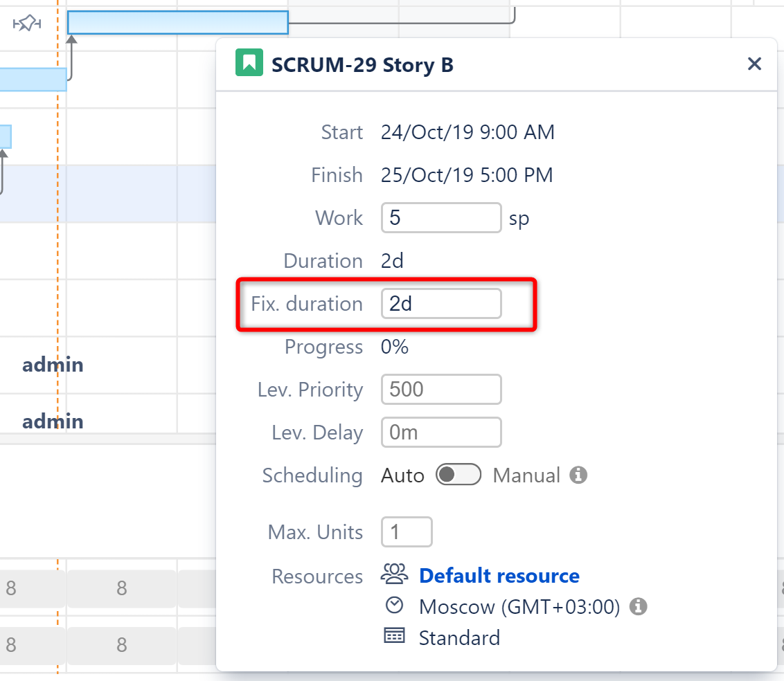This screenshot has height=681, width=784.
Task: Click the Max. Units field showing 1
Action: (407, 532)
